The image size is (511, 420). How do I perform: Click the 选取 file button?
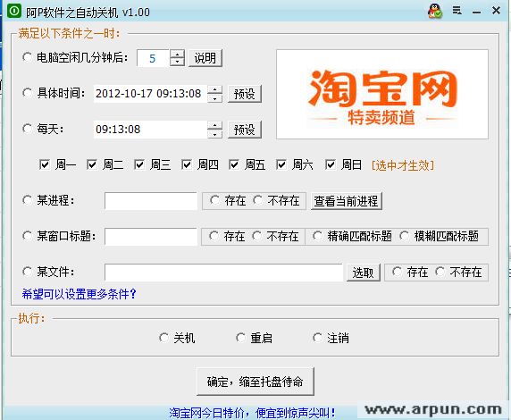click(363, 273)
